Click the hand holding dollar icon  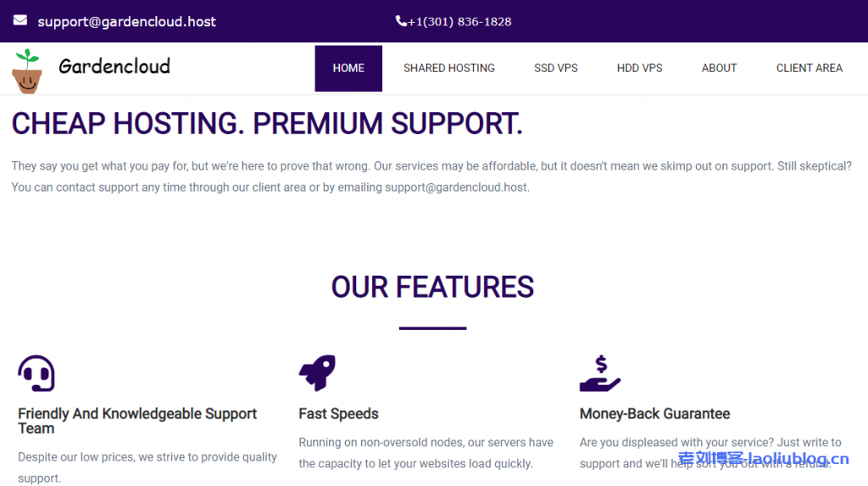point(600,373)
